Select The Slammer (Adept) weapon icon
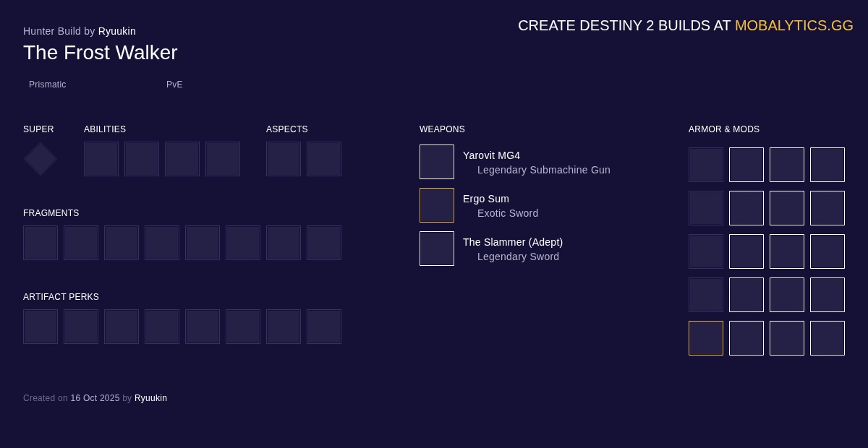 (x=437, y=249)
